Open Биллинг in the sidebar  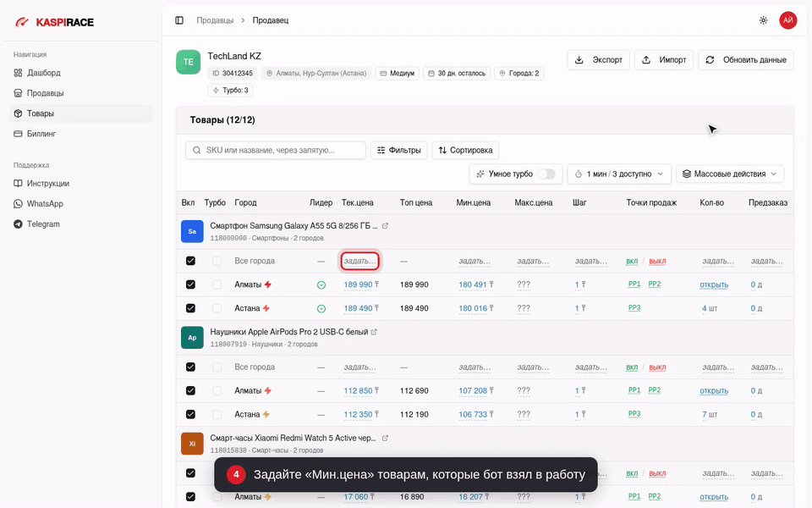(x=81, y=134)
